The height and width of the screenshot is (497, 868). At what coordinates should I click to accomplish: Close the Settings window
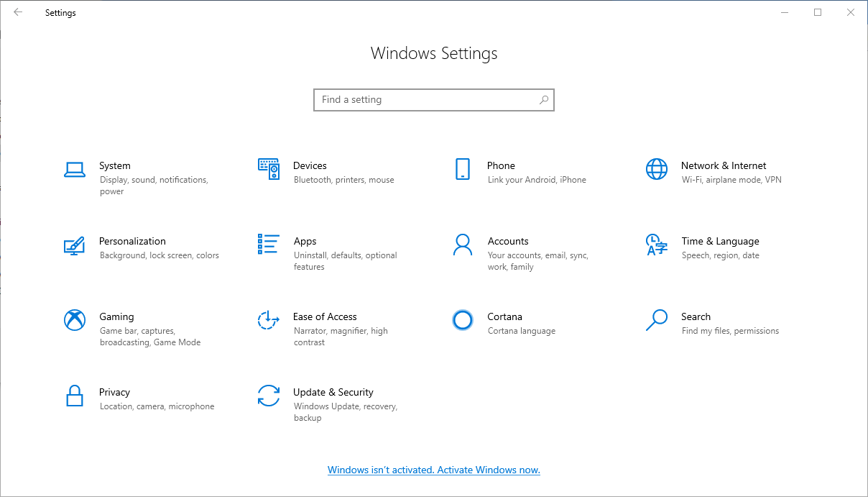pos(851,12)
